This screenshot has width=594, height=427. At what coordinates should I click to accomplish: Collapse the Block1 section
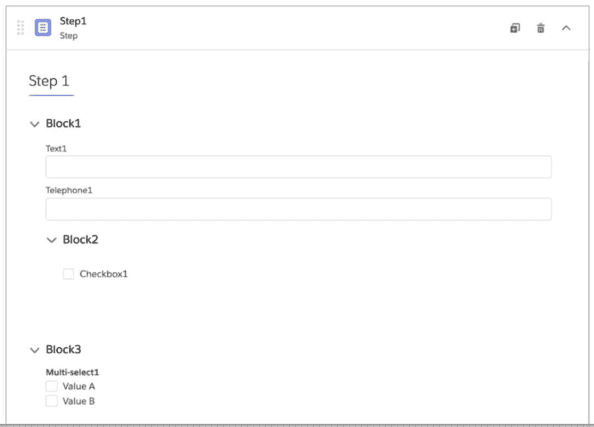tap(34, 124)
